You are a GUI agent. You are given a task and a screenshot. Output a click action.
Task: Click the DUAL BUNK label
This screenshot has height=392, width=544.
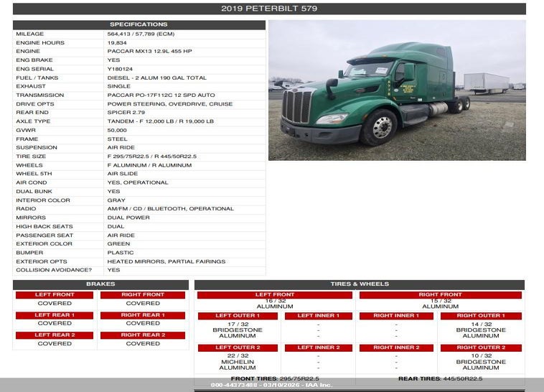click(34, 191)
